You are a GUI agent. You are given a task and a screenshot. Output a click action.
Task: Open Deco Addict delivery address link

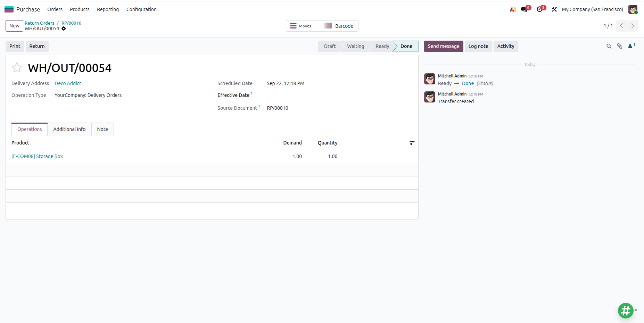pos(68,83)
